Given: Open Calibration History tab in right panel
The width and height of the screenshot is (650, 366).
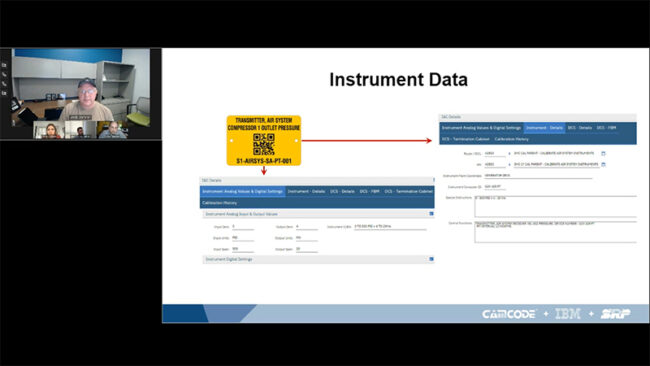Looking at the screenshot, I should [512, 139].
